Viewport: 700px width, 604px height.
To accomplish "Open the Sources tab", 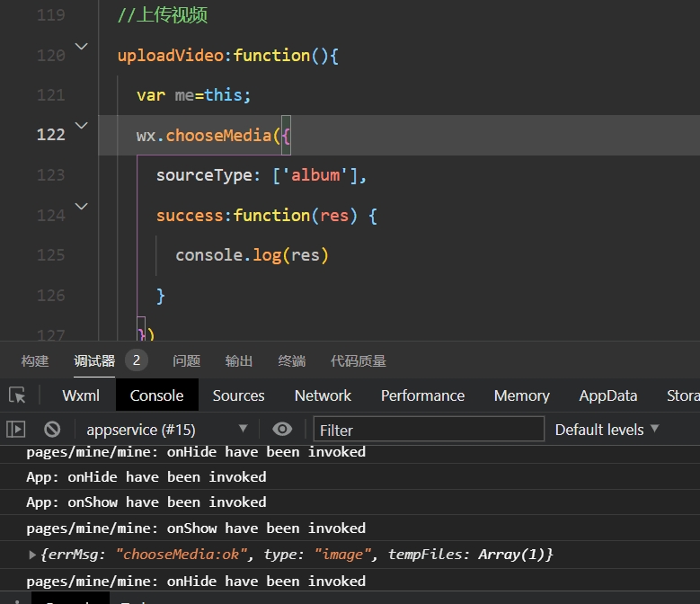I will (238, 395).
